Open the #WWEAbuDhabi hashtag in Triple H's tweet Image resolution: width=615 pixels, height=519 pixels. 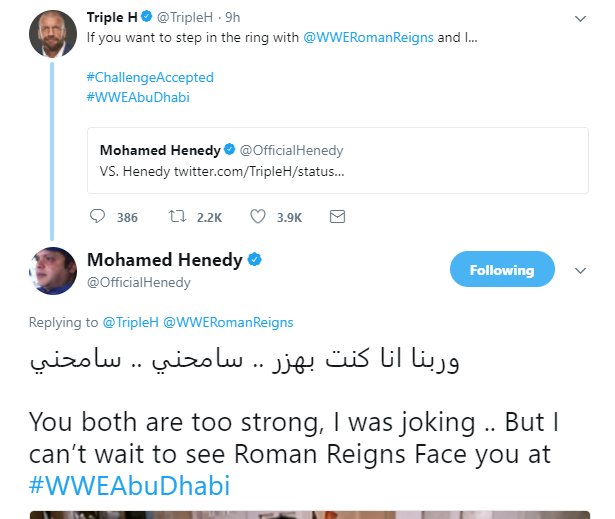pyautogui.click(x=138, y=97)
